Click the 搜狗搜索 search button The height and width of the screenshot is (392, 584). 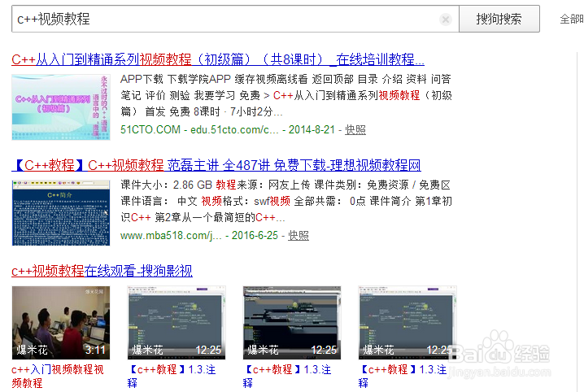[x=499, y=19]
